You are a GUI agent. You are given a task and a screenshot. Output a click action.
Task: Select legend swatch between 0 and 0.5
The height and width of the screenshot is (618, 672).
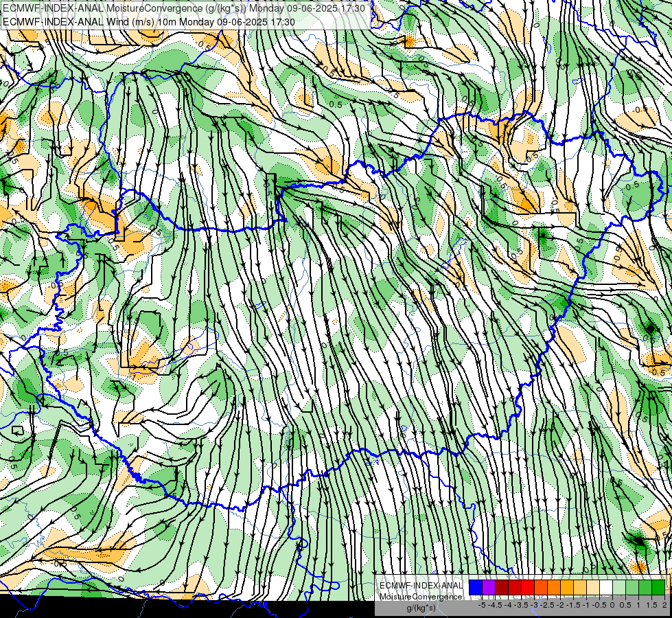tap(619, 588)
